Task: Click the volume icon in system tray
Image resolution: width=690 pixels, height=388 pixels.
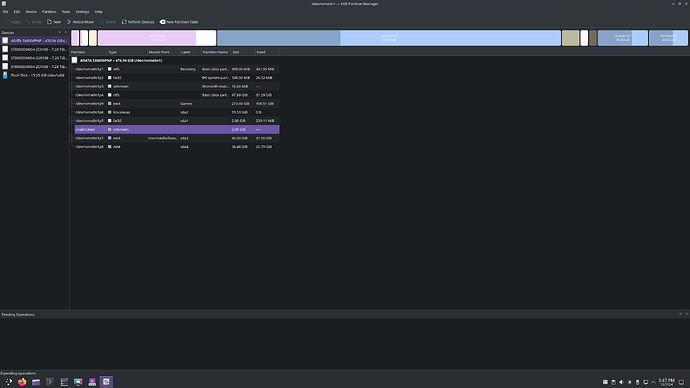Action: tap(621, 382)
